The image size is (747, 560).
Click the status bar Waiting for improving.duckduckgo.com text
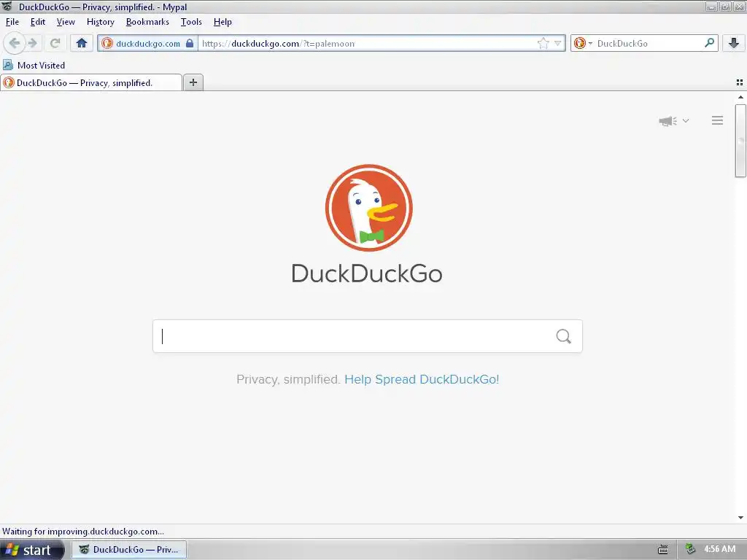(83, 532)
